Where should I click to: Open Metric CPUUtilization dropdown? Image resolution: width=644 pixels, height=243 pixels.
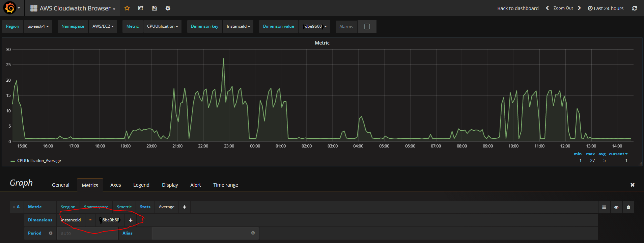tap(162, 26)
